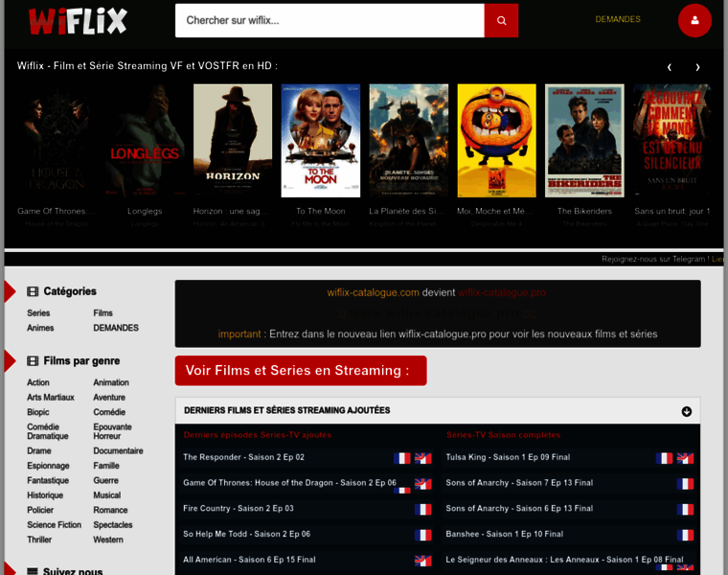Click French flag for Sons of Anarchy Saison 7
Image resolution: width=728 pixels, height=575 pixels.
[x=685, y=484]
